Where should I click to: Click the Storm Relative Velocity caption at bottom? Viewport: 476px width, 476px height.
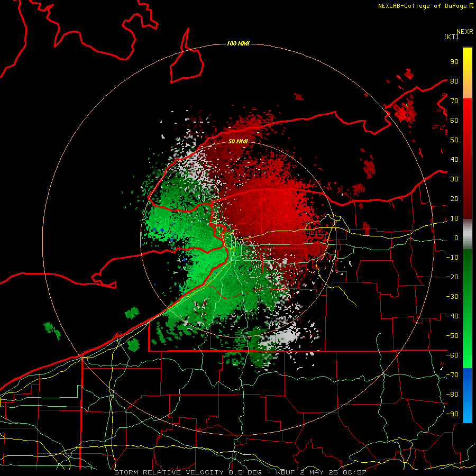click(x=240, y=472)
